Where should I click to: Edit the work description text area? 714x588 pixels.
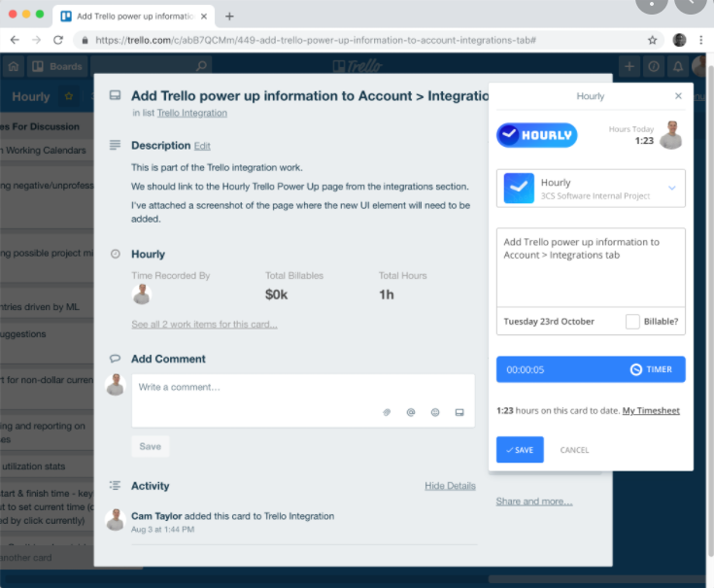pyautogui.click(x=591, y=267)
